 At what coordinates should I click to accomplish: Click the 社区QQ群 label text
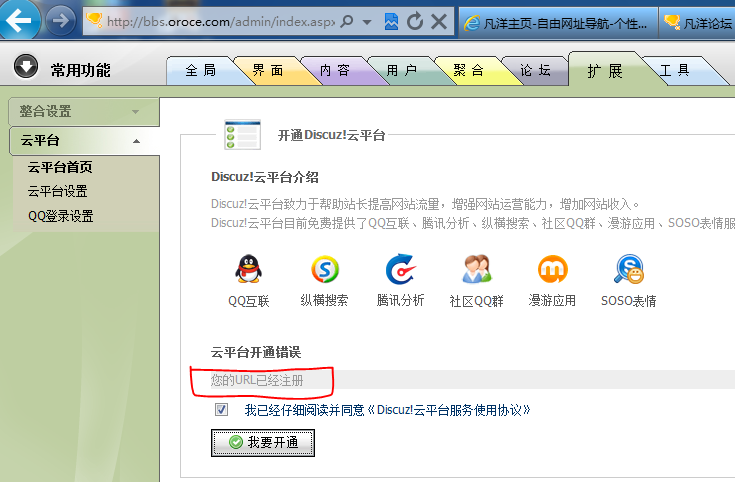tap(476, 301)
